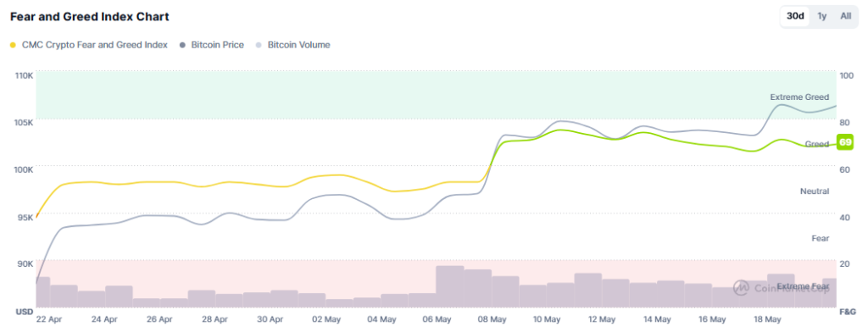Click the F&G axis unit label
The width and height of the screenshot is (868, 332).
click(848, 312)
